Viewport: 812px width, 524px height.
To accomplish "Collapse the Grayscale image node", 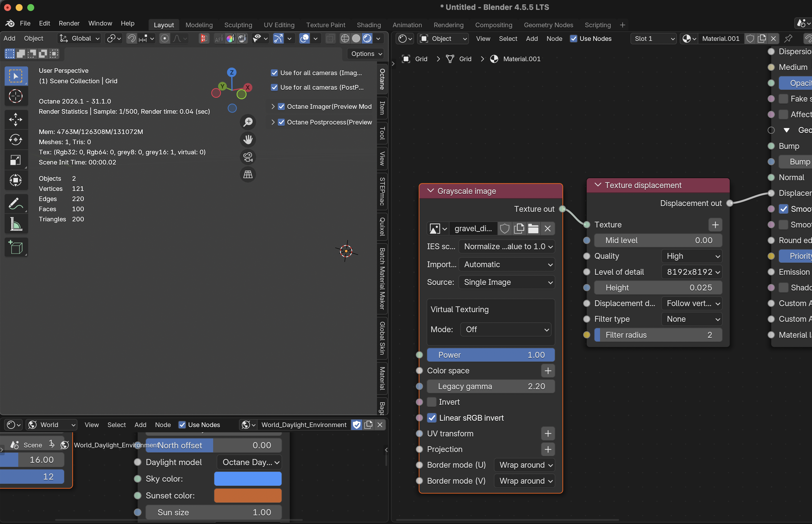I will 430,191.
